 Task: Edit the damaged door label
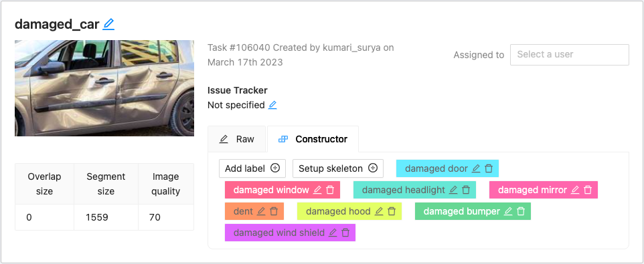point(476,168)
